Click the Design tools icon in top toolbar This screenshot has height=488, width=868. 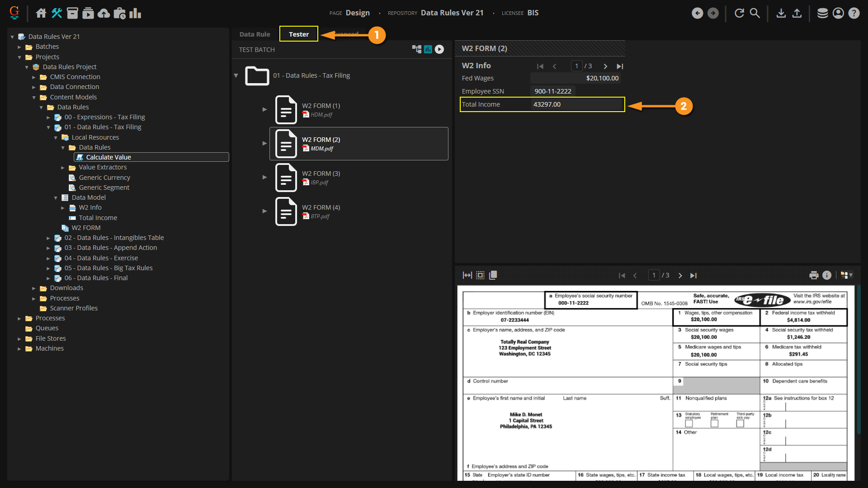[57, 13]
